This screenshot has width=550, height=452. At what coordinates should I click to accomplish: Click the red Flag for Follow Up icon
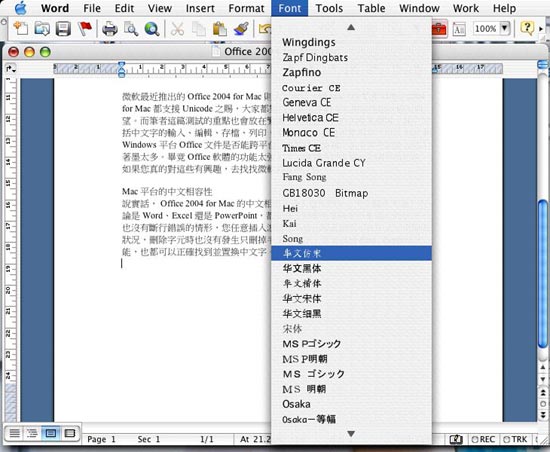coord(85,28)
